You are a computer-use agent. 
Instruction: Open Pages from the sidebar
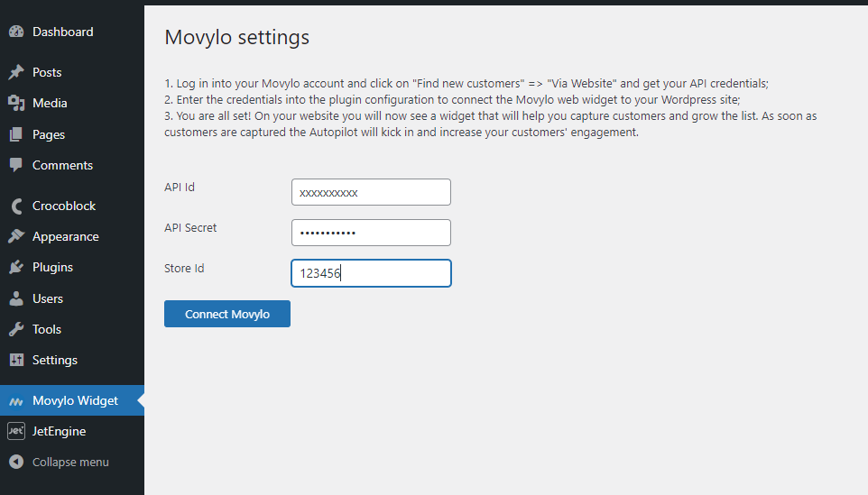(x=72, y=134)
